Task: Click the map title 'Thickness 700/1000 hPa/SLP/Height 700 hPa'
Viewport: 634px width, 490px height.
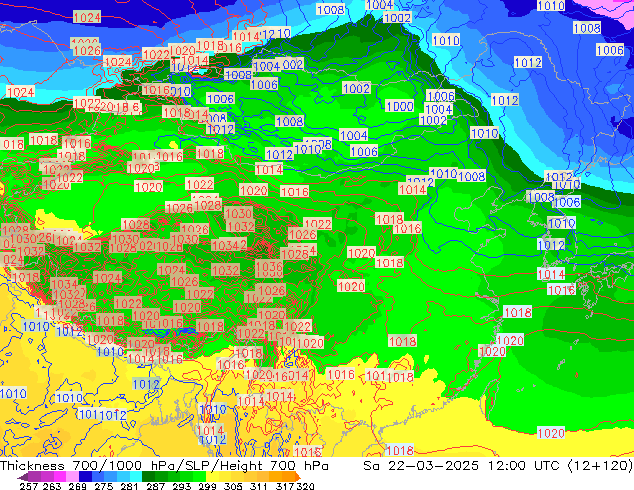Action: tap(164, 466)
